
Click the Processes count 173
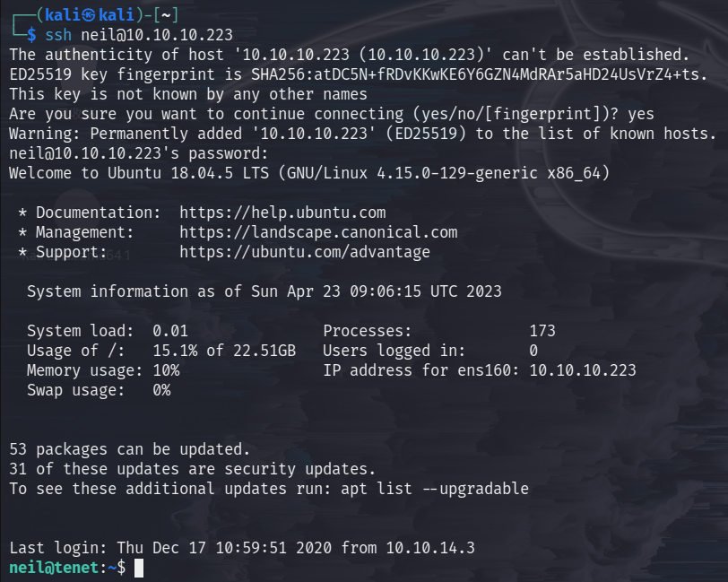(542, 331)
